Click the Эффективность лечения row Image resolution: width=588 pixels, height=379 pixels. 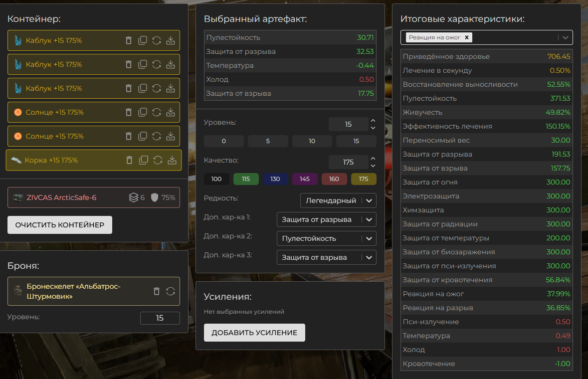486,126
